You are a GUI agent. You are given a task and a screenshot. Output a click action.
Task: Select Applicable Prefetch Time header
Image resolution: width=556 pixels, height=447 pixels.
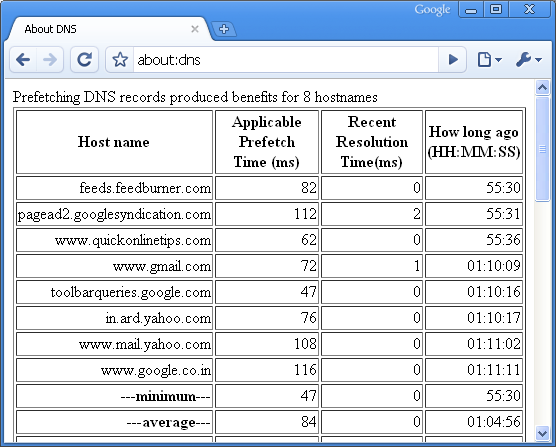click(x=267, y=142)
